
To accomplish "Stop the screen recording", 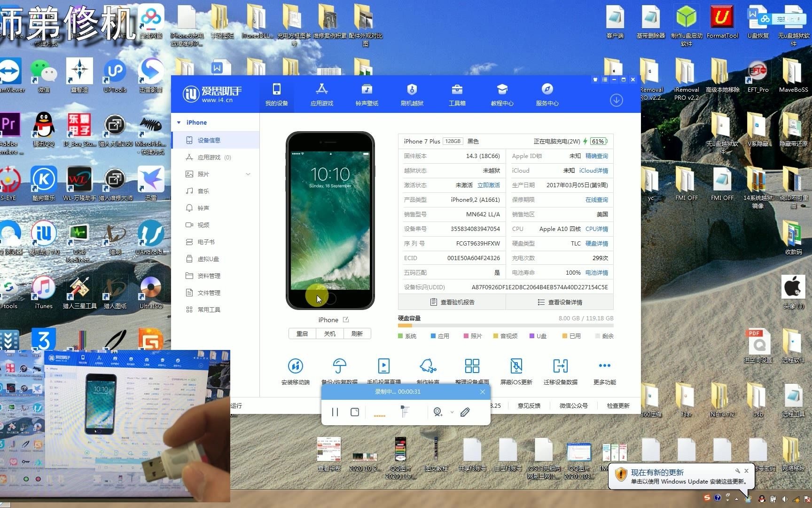I will pyautogui.click(x=355, y=412).
